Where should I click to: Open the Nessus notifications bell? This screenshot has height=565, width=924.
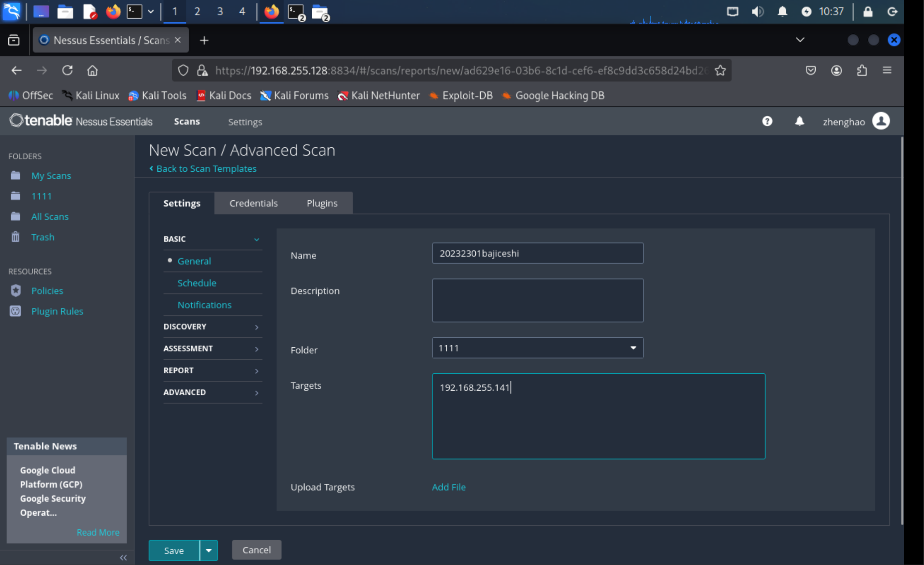tap(799, 121)
